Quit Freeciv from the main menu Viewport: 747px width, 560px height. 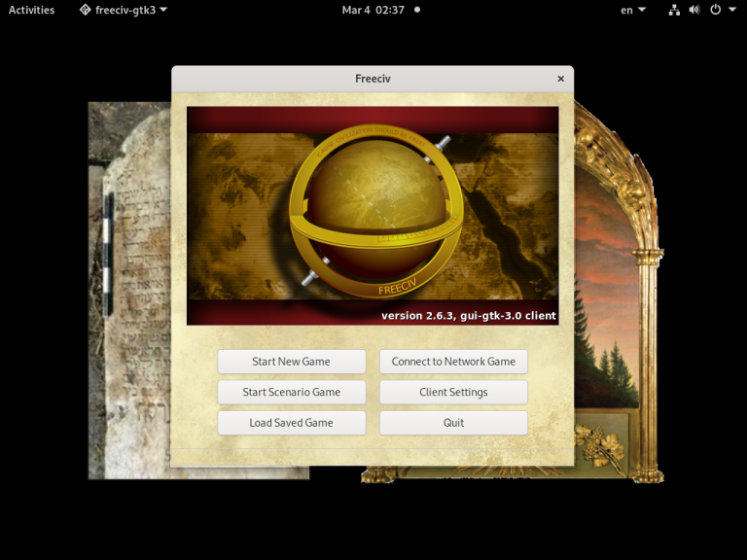coord(453,422)
